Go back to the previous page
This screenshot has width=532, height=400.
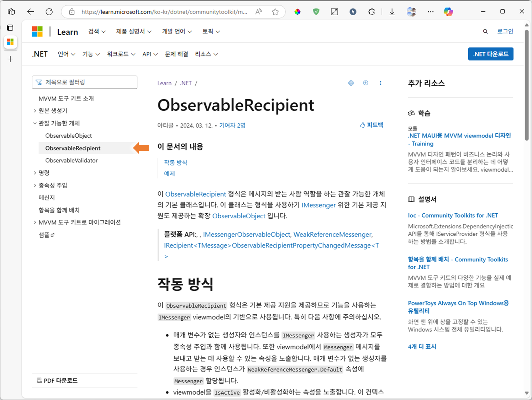tap(31, 12)
